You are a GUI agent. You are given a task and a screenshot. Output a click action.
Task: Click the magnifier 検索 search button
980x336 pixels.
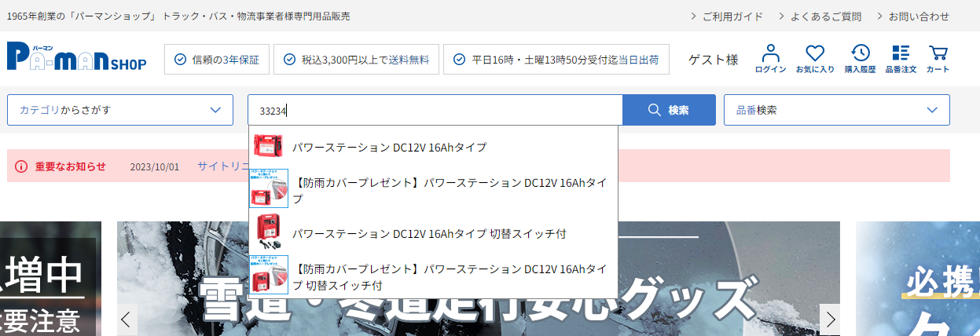(x=669, y=110)
